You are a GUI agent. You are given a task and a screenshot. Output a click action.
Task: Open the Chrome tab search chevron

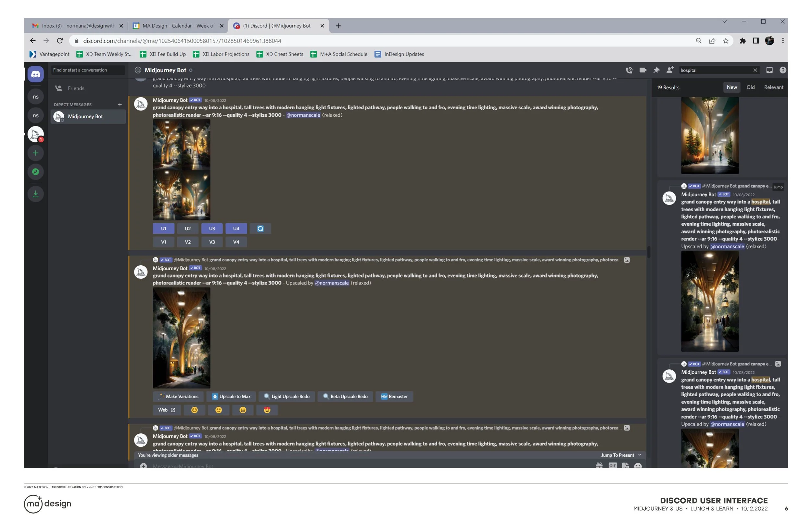click(x=724, y=21)
